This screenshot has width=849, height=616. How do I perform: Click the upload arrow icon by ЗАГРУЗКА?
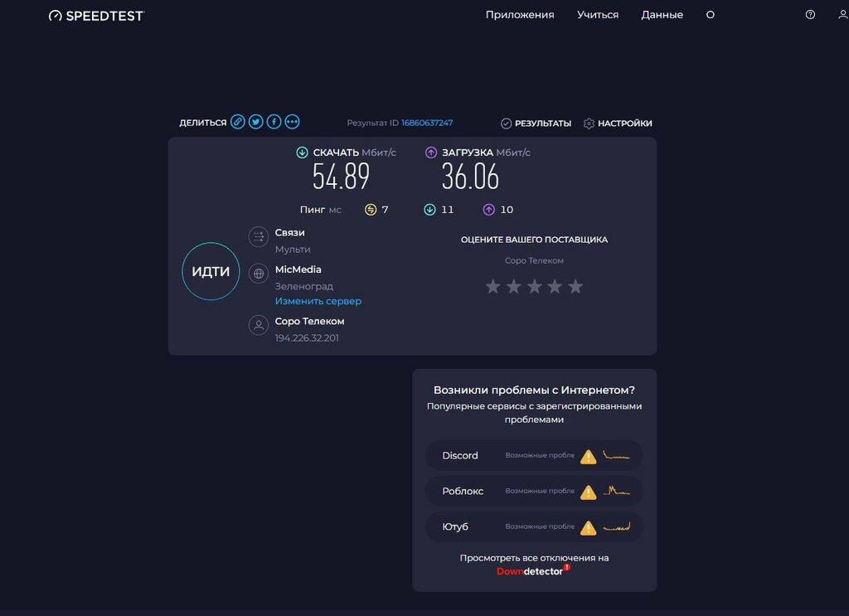pos(431,153)
